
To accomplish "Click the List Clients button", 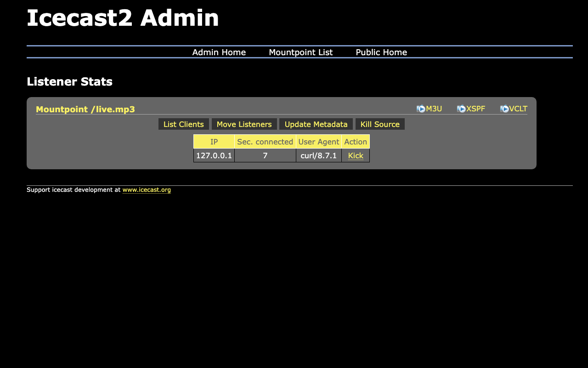I will tap(184, 124).
